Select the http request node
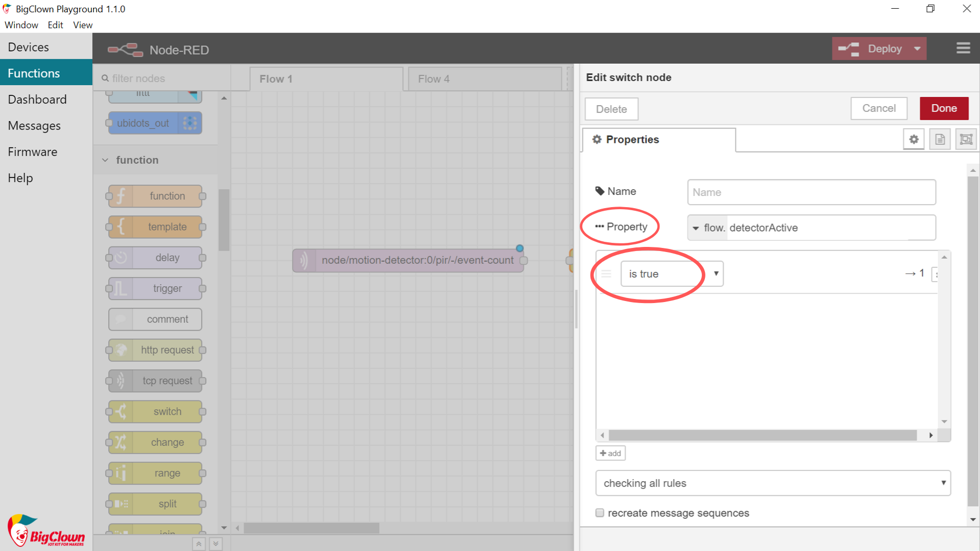This screenshot has height=551, width=980. coord(155,350)
